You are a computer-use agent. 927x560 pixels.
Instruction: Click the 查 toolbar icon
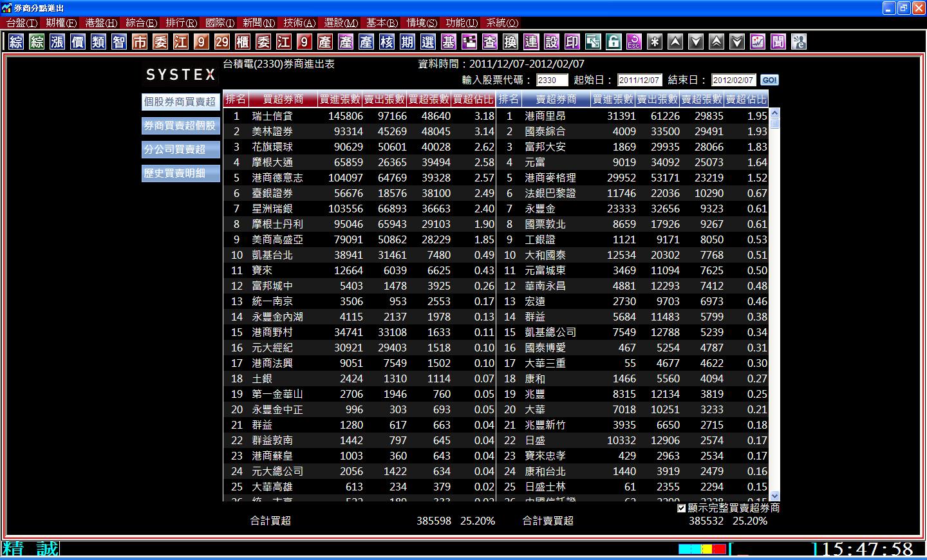(x=490, y=42)
